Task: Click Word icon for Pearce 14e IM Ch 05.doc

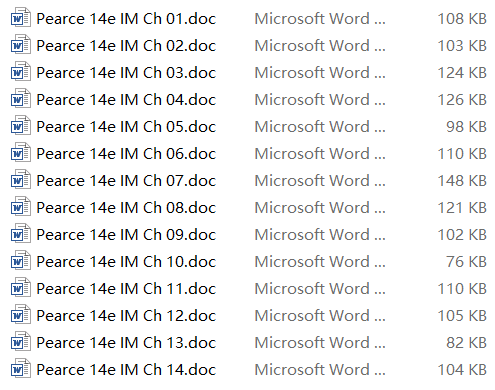Action: (x=21, y=126)
